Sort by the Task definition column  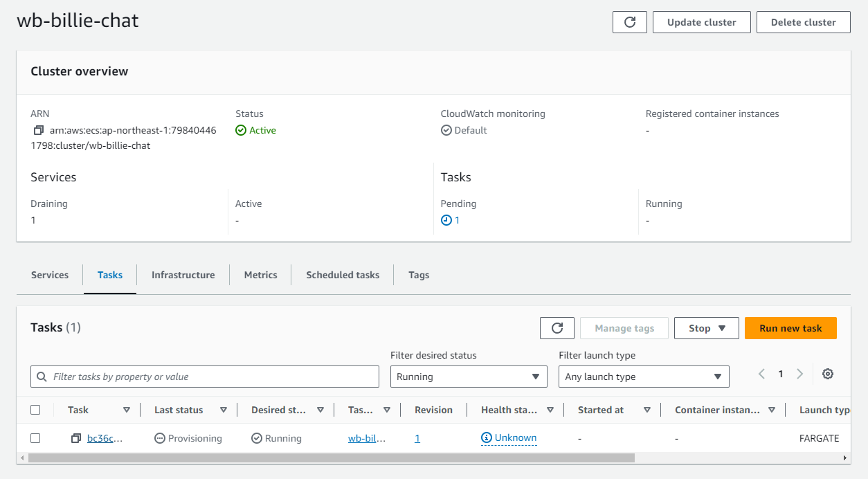click(x=387, y=410)
